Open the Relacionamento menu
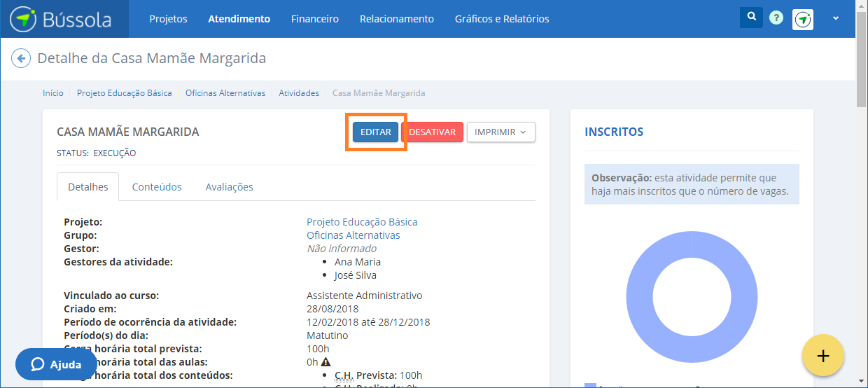Viewport: 868px width, 388px height. (x=397, y=19)
